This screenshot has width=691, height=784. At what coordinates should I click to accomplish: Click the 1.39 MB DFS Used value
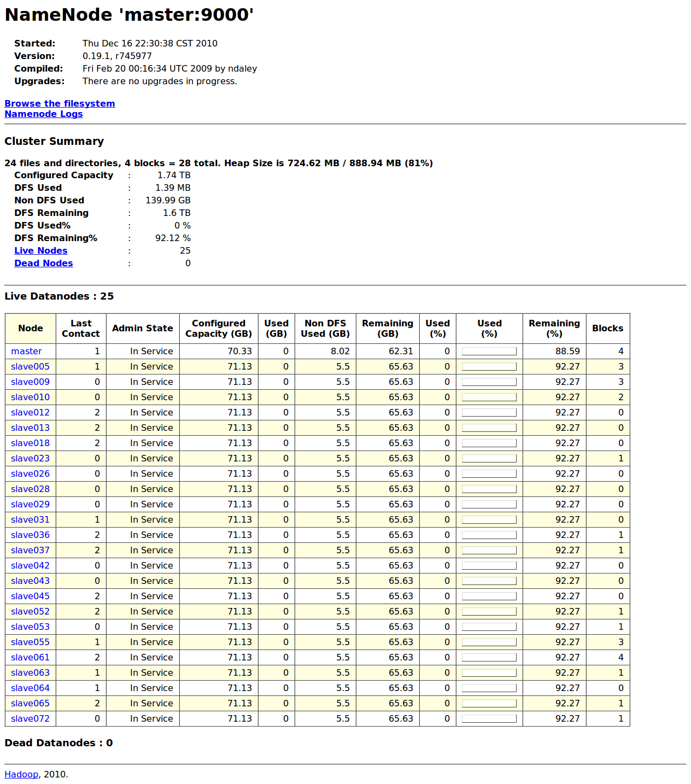(173, 188)
